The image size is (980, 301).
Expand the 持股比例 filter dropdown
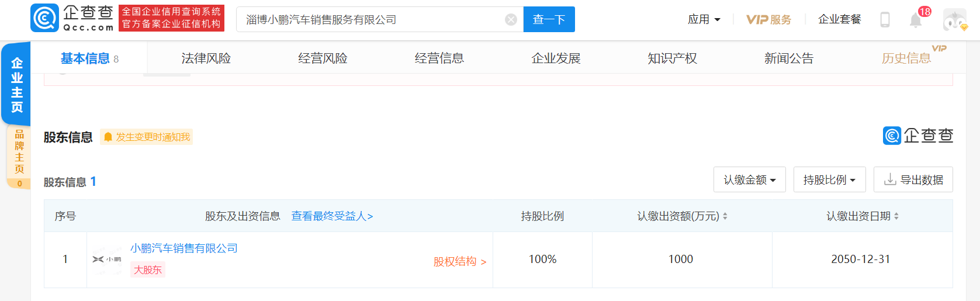tap(830, 179)
